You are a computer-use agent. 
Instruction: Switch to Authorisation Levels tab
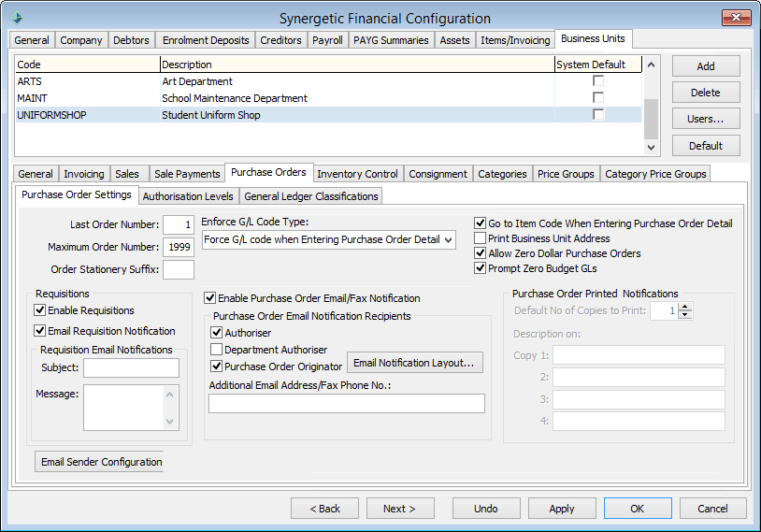pos(188,196)
